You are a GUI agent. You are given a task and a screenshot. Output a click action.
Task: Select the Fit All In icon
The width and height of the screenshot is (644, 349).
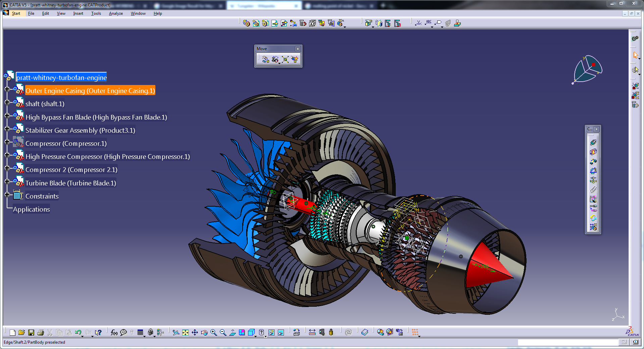[185, 333]
